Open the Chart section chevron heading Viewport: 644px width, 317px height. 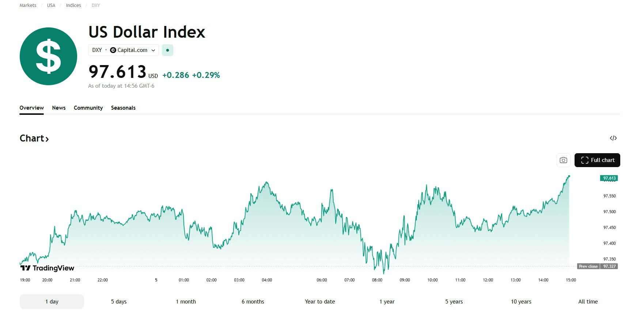34,139
